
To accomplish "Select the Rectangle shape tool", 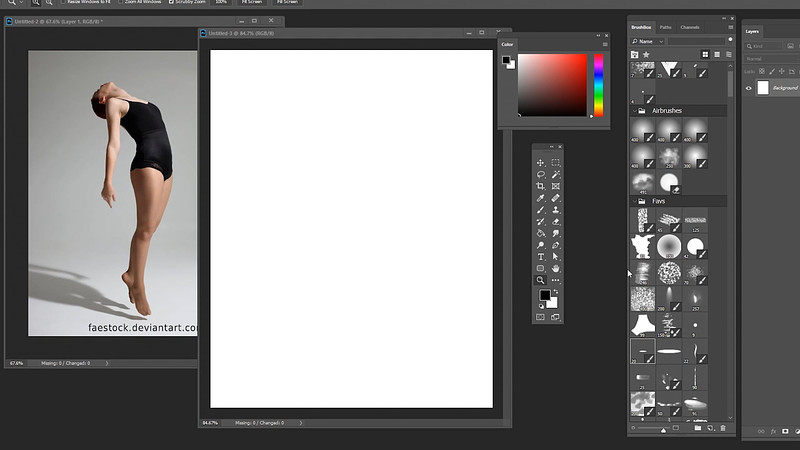I will pyautogui.click(x=540, y=268).
